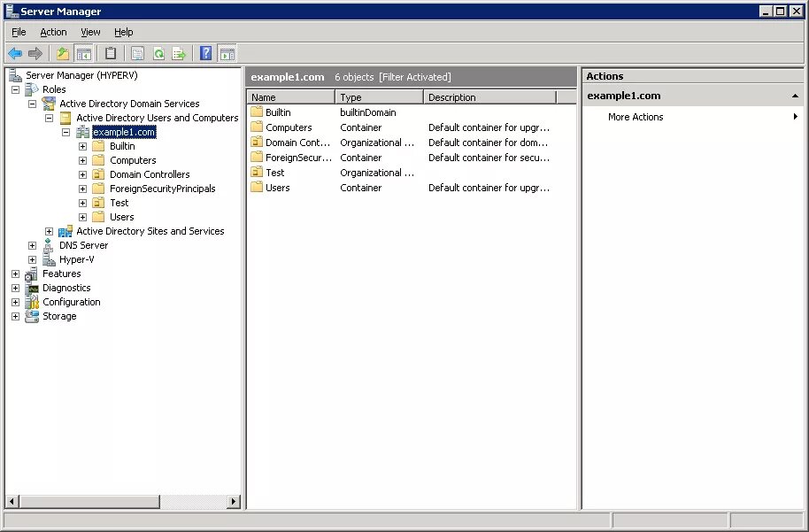Toggle Show/Hide Console Tree toolbar icon
The width and height of the screenshot is (809, 532).
[x=83, y=53]
